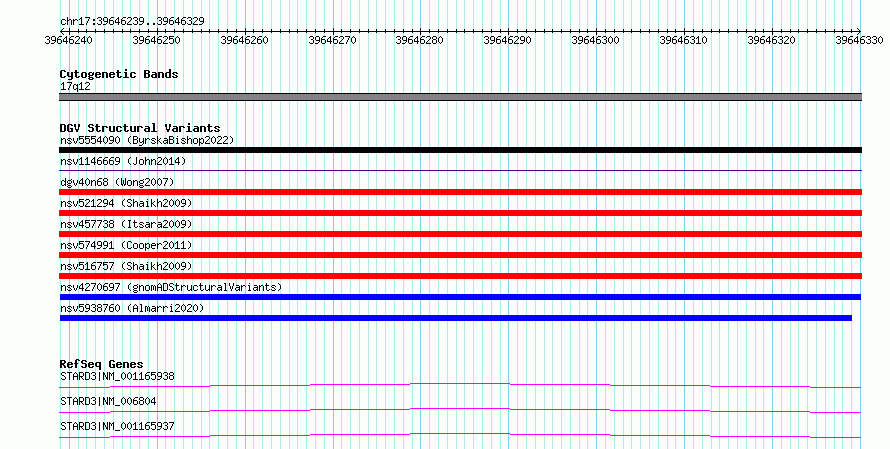Click the left arrowhead of the coordinate ruler
The width and height of the screenshot is (890, 449).
(x=62, y=31)
